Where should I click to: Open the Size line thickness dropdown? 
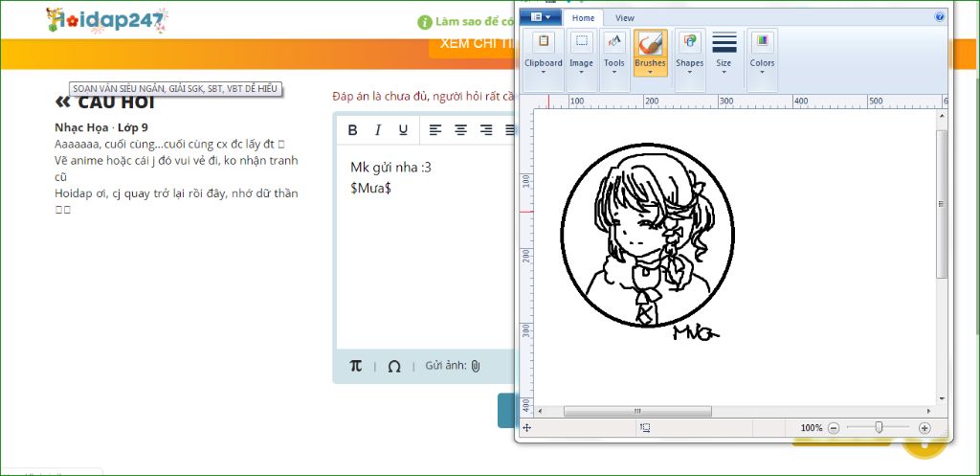tap(724, 53)
